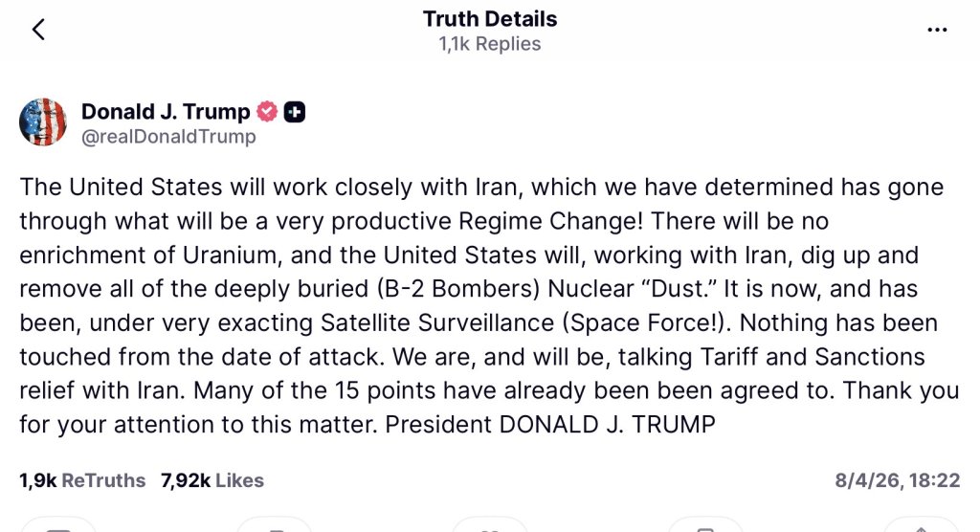This screenshot has width=980, height=532.
Task: Like the post with the heart icon
Action: [x=490, y=527]
